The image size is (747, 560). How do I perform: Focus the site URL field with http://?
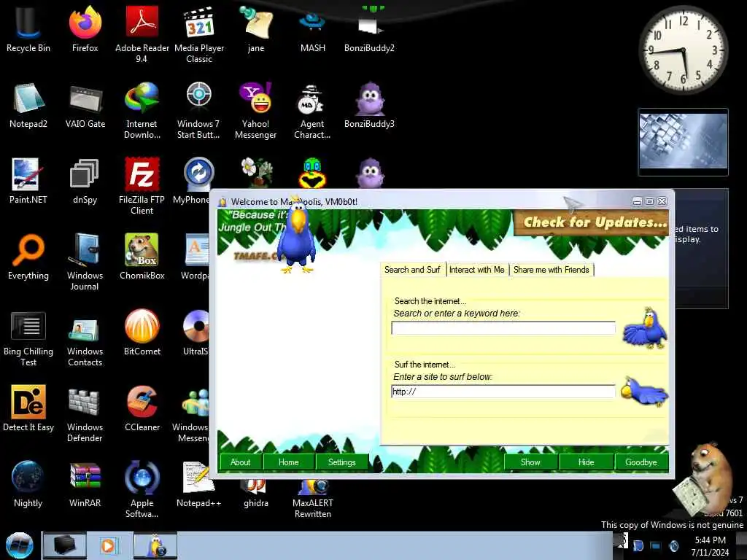(x=503, y=392)
